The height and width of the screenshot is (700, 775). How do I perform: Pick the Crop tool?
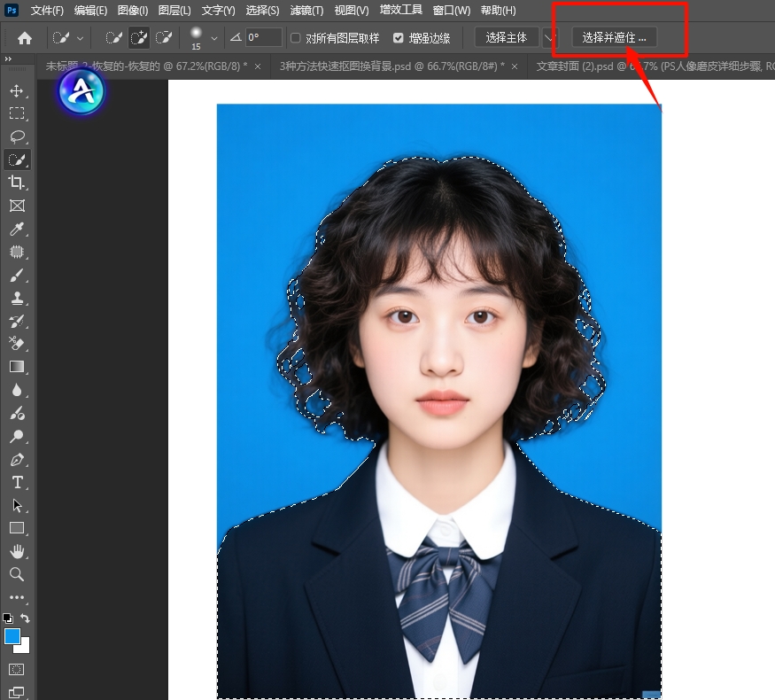(17, 183)
